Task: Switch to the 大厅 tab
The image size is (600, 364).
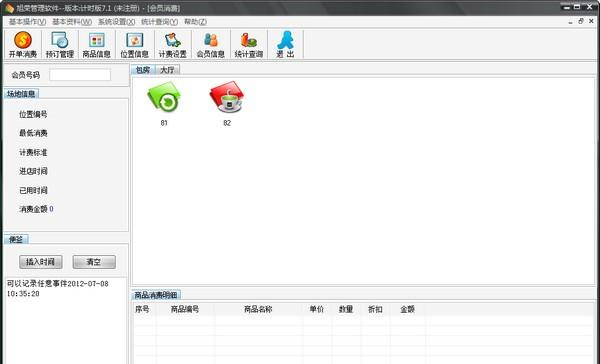Action: coord(167,70)
